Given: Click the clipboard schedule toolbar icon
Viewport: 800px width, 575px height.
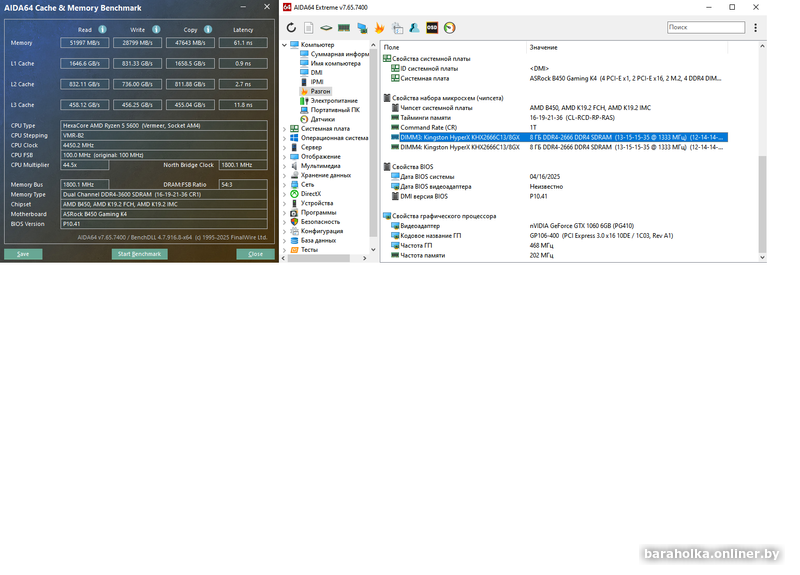Looking at the screenshot, I should pyautogui.click(x=397, y=28).
